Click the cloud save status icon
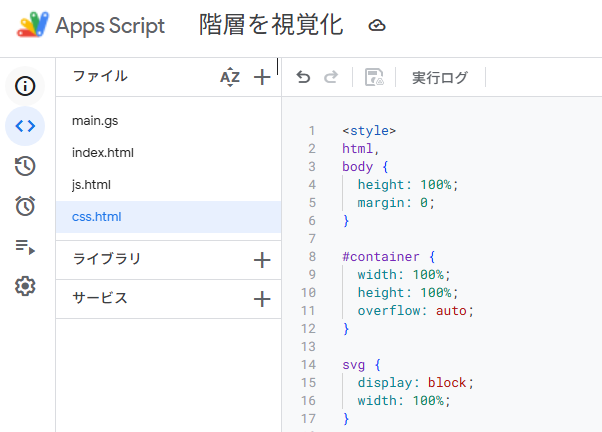Screen dimensions: 602x432 pos(377,26)
